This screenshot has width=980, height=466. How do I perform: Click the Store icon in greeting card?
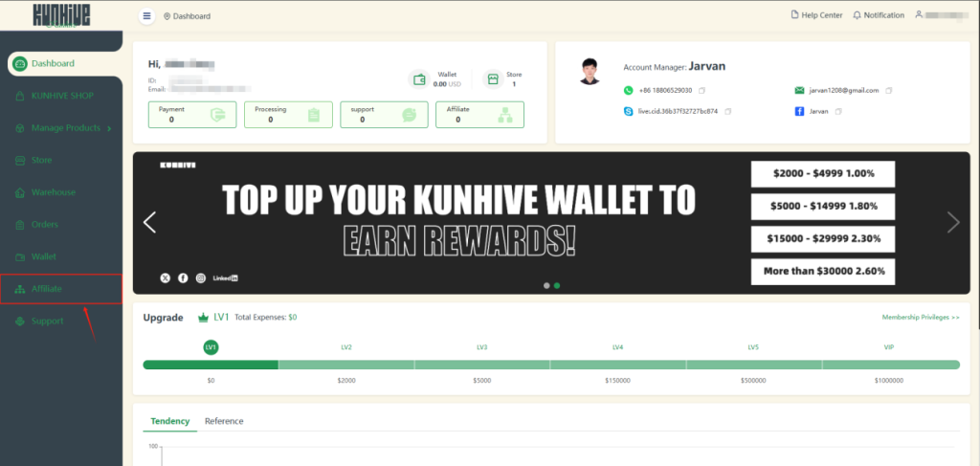(493, 79)
